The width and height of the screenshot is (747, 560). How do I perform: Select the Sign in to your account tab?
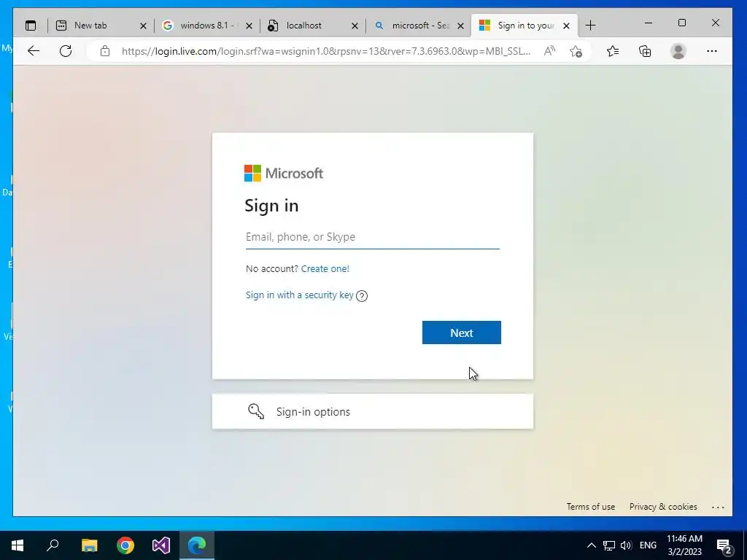[524, 26]
